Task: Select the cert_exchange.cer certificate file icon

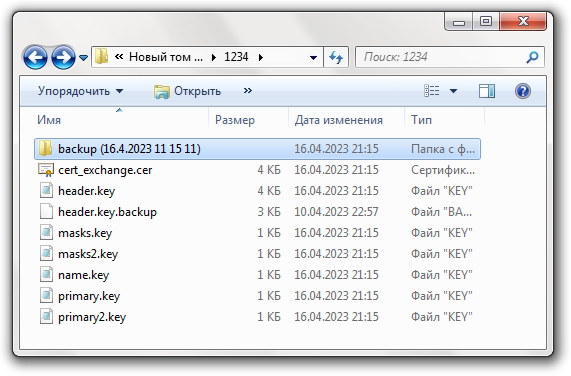Action: [46, 170]
